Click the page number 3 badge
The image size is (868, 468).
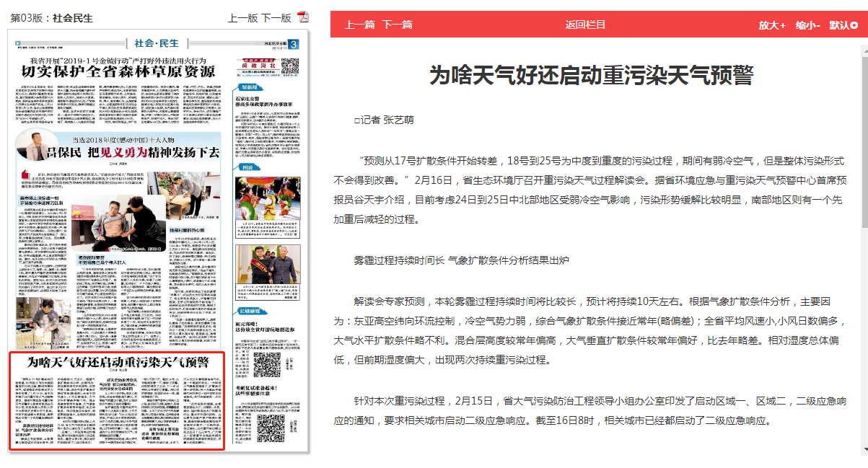294,45
